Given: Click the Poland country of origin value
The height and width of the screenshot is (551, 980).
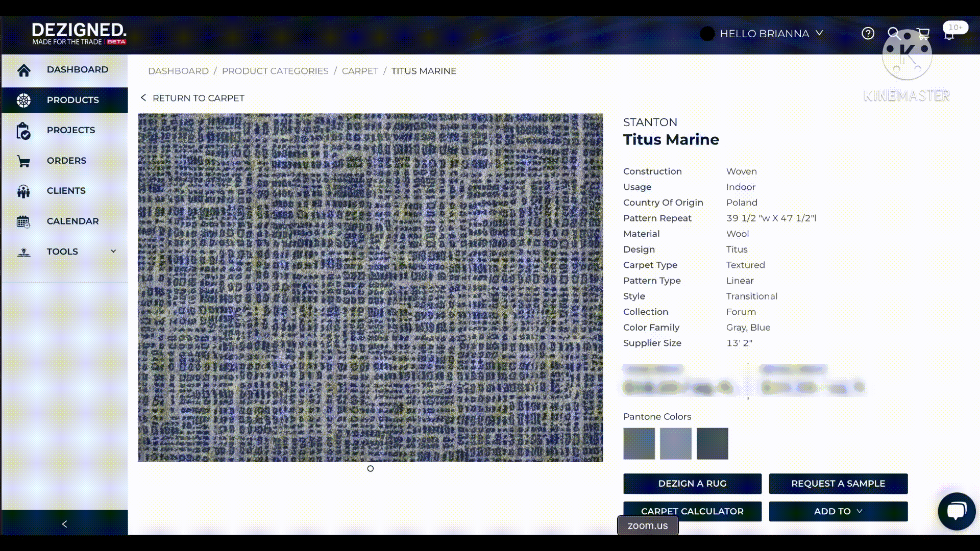Looking at the screenshot, I should 742,203.
